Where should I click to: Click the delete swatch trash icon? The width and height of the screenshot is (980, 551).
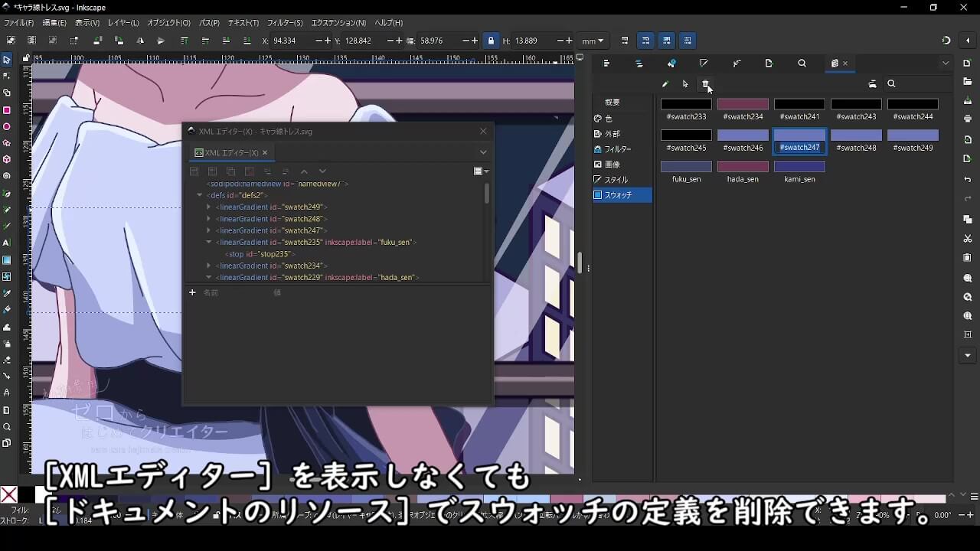point(706,84)
